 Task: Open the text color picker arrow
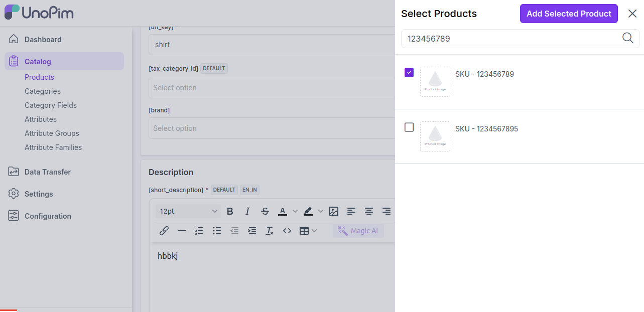[x=295, y=211]
